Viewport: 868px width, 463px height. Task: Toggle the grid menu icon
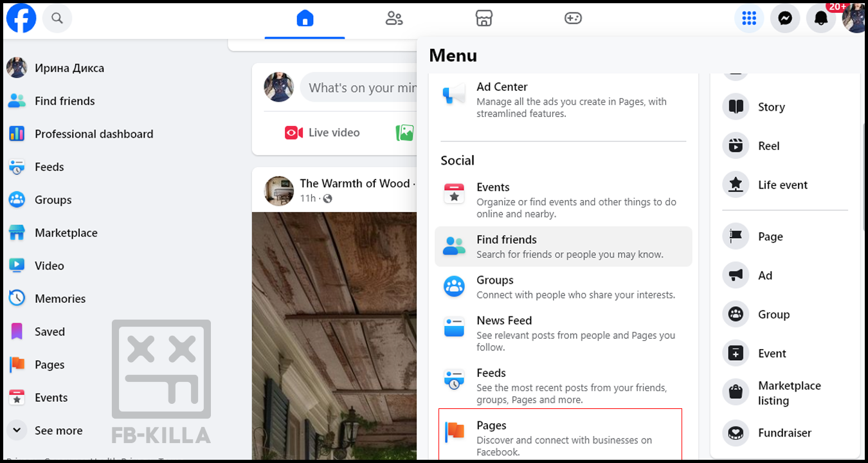(749, 19)
